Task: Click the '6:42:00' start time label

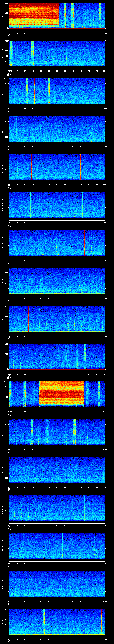Action: (x=9, y=450)
